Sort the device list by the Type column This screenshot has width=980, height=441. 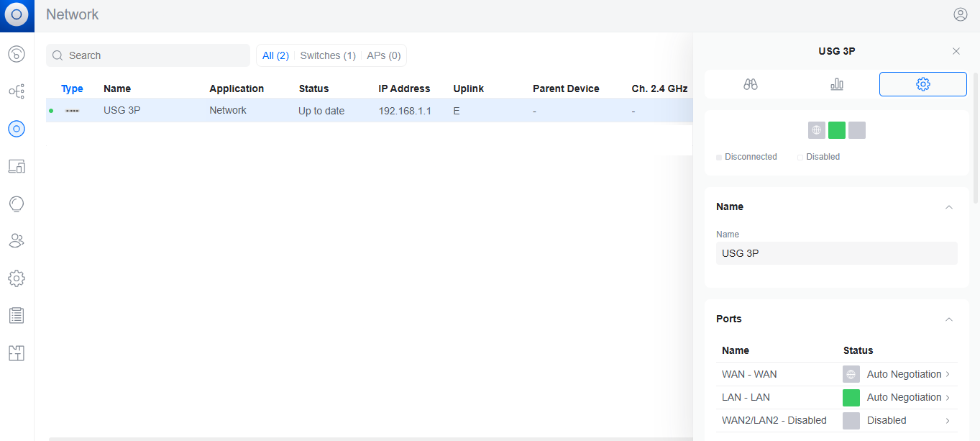click(x=72, y=88)
